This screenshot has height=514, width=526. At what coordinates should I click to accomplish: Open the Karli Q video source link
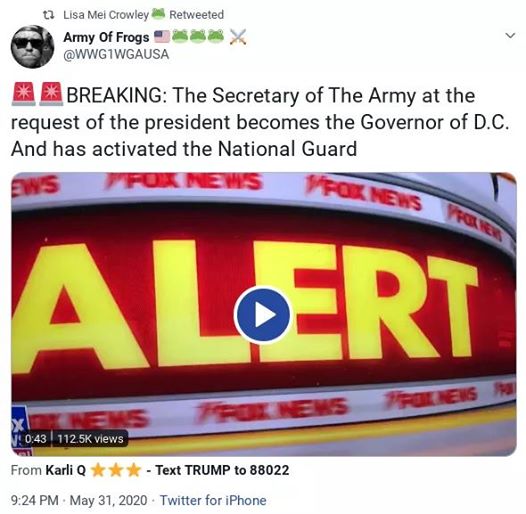(66, 470)
